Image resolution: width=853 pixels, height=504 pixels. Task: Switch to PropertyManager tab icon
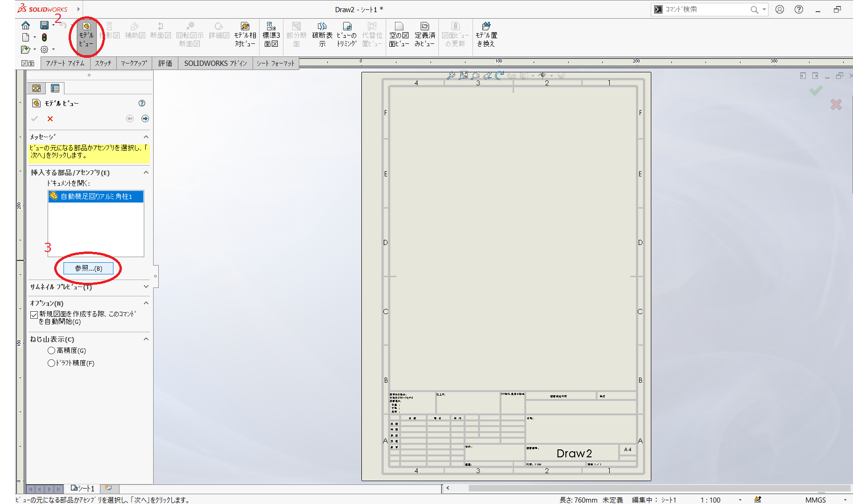pos(55,88)
